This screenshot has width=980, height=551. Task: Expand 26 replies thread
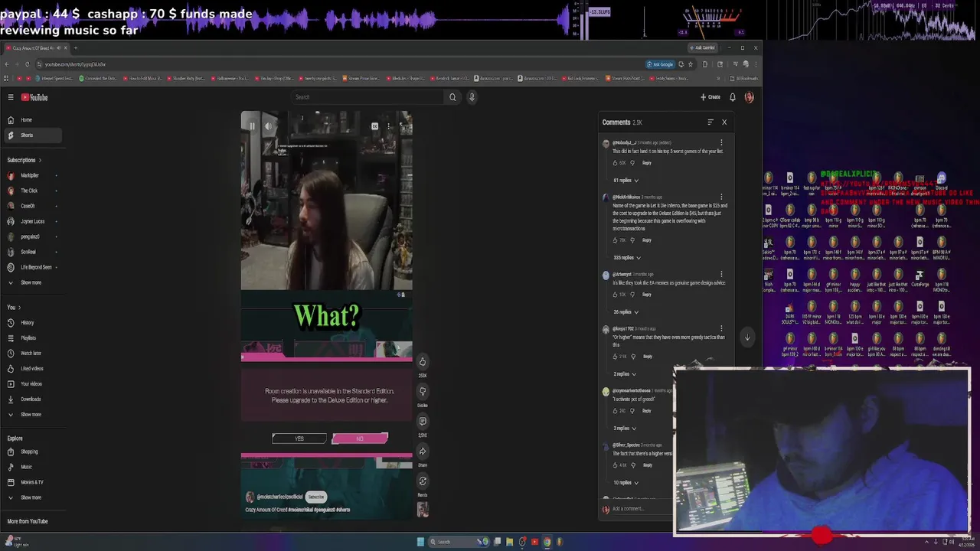point(626,312)
